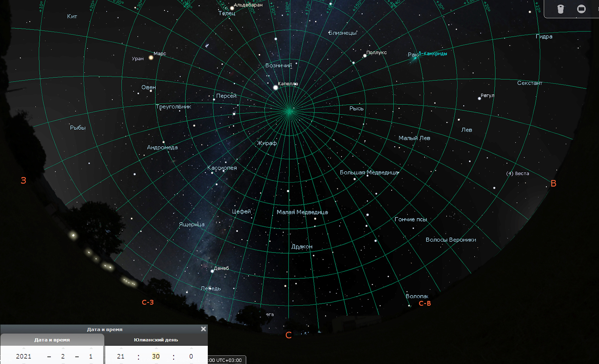Image resolution: width=599 pixels, height=364 pixels.
Task: Click the Андромеда constellation label
Action: click(162, 147)
